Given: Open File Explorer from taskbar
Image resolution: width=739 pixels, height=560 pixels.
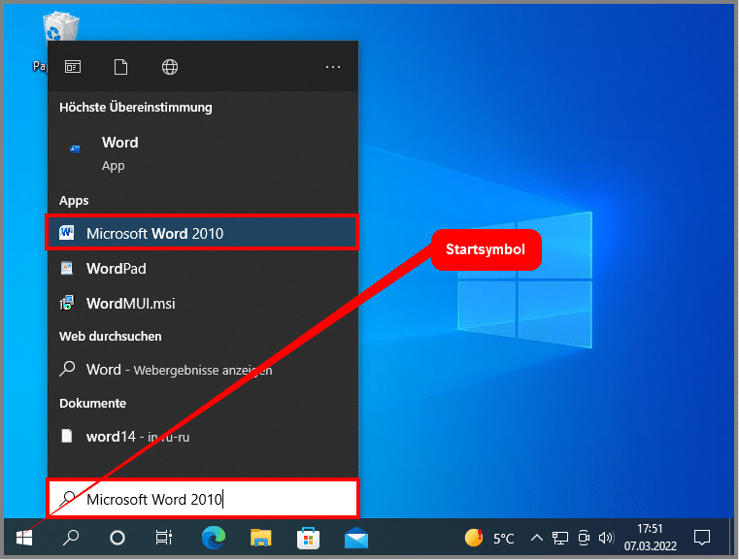Looking at the screenshot, I should (260, 537).
